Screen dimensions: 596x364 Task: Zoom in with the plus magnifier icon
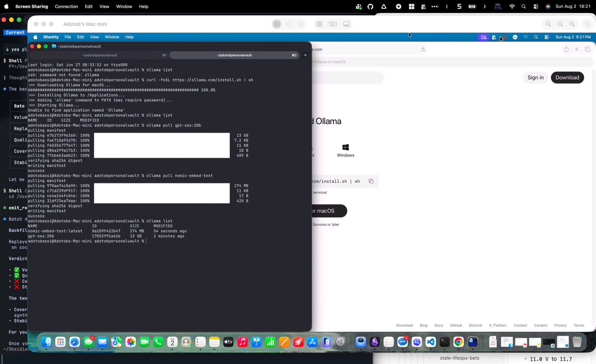point(572,24)
